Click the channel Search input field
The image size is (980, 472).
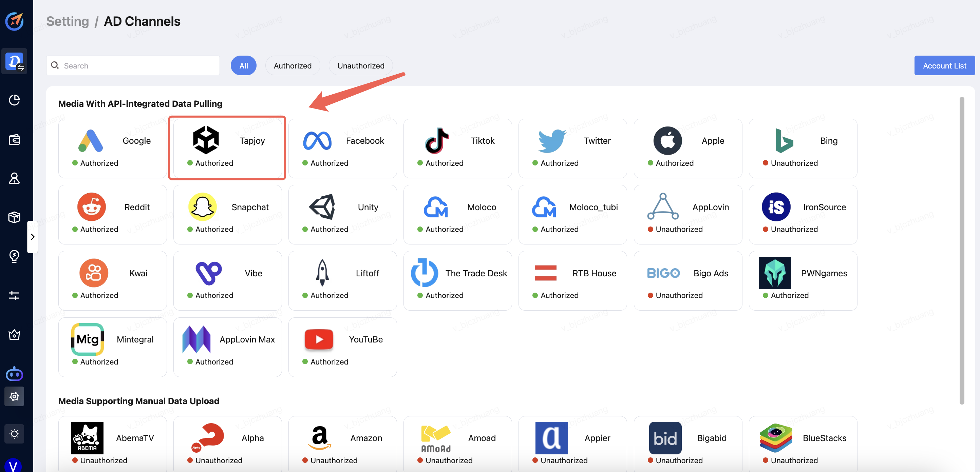(137, 66)
